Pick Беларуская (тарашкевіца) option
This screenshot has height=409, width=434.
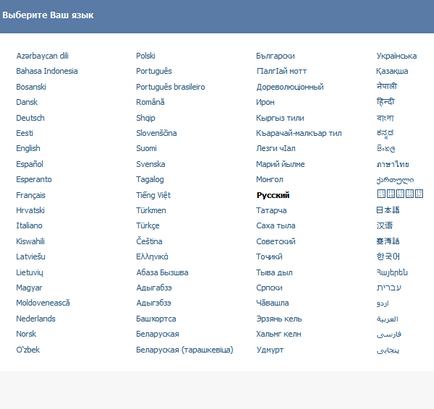click(x=185, y=350)
